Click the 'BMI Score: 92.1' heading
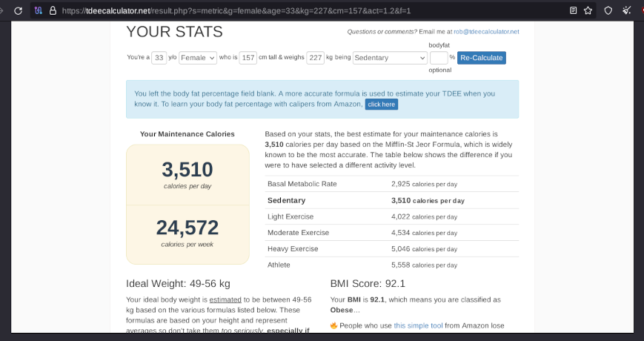The height and width of the screenshot is (341, 644). tap(368, 283)
